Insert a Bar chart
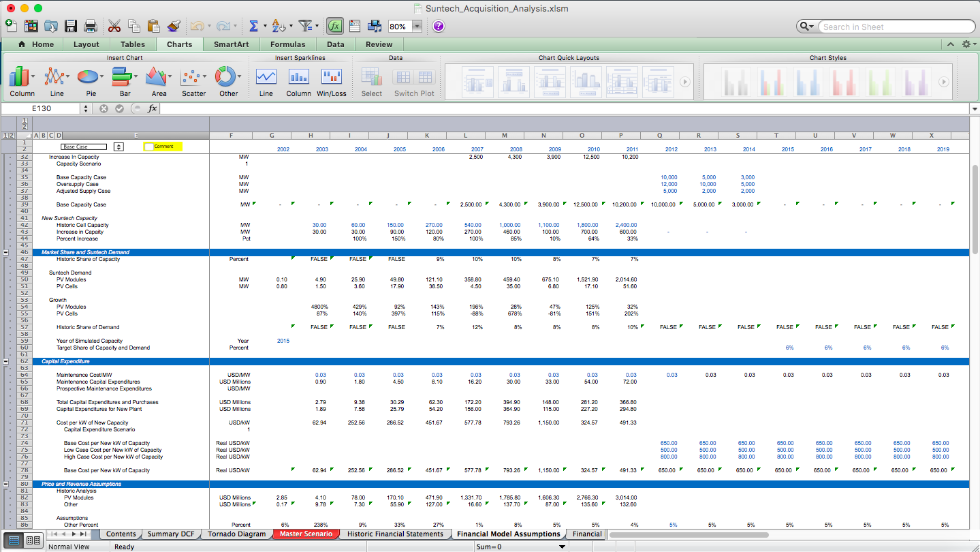The width and height of the screenshot is (980, 552). tap(125, 81)
